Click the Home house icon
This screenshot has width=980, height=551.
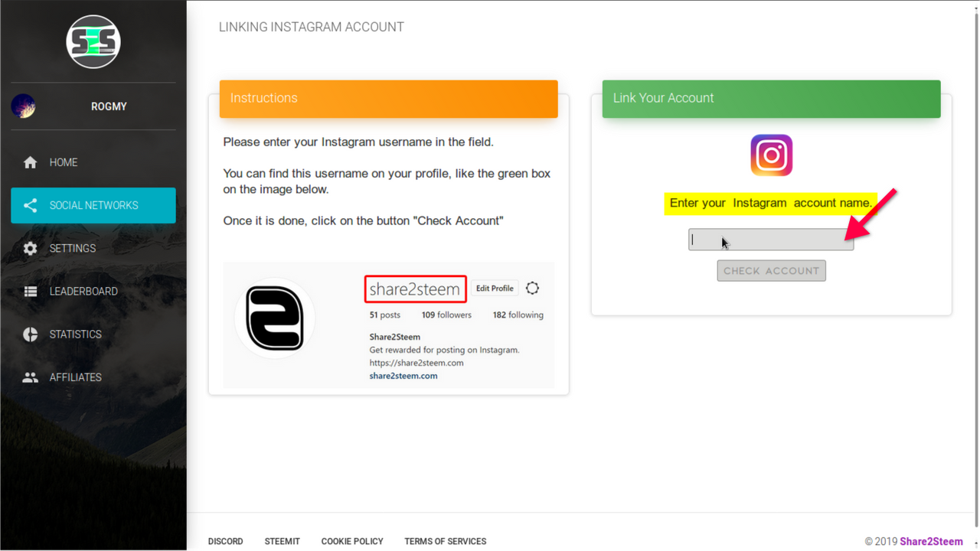click(x=30, y=162)
